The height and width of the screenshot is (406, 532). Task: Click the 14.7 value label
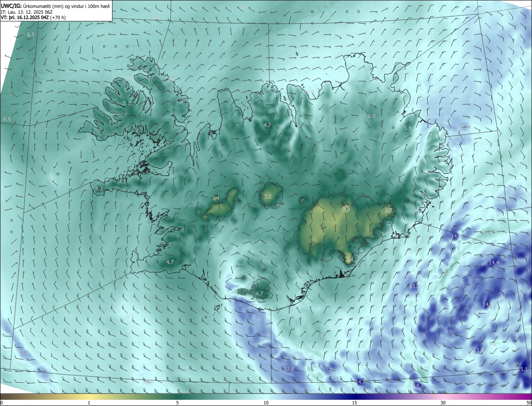point(360,382)
